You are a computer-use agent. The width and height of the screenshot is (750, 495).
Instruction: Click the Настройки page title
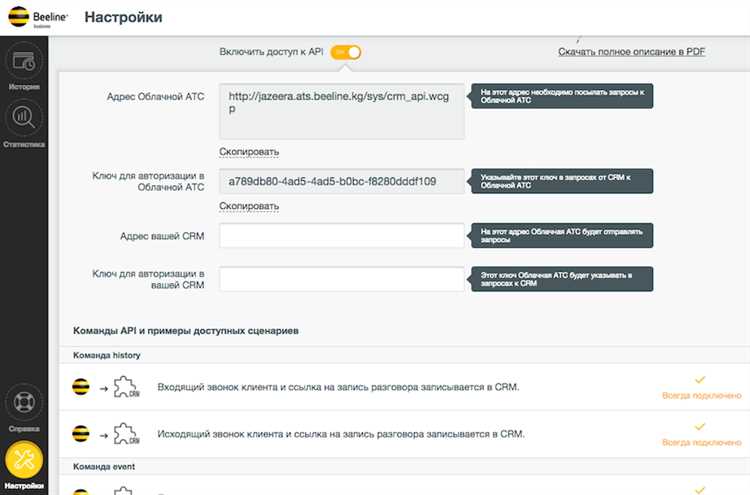[123, 17]
